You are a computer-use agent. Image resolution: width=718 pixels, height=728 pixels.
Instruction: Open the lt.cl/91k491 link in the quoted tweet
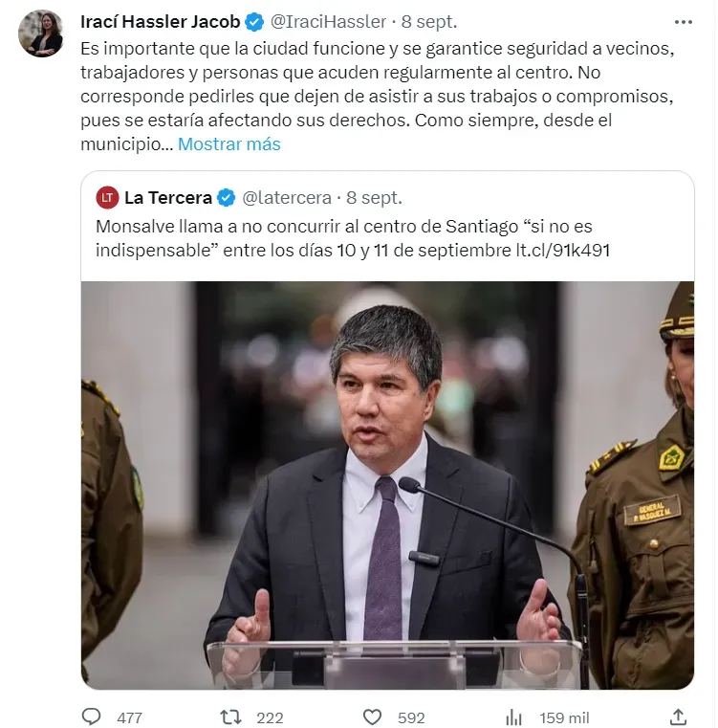click(562, 251)
